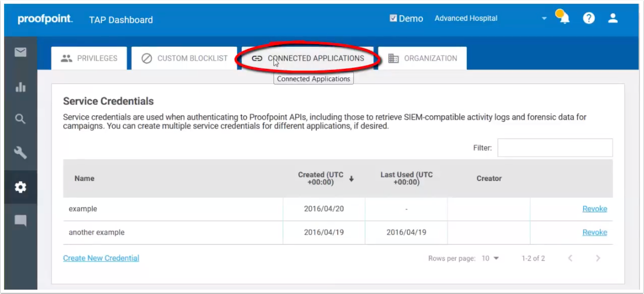Click the search magnifier sidebar icon

pos(20,119)
